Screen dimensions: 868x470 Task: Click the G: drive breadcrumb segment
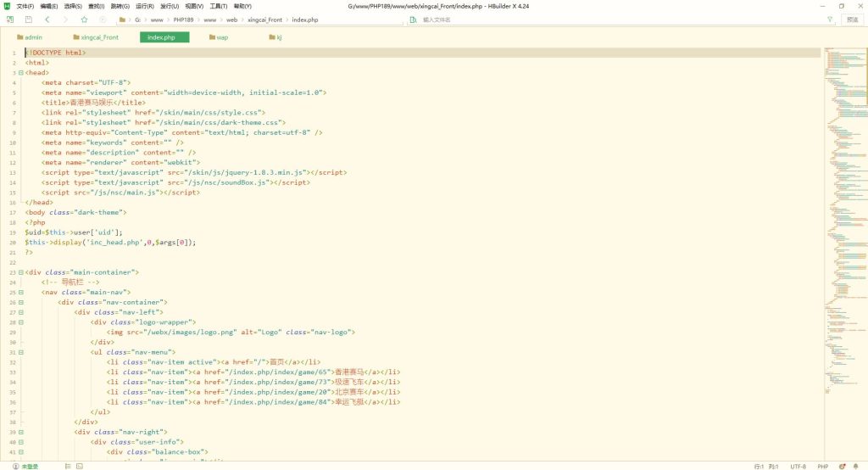tap(137, 20)
